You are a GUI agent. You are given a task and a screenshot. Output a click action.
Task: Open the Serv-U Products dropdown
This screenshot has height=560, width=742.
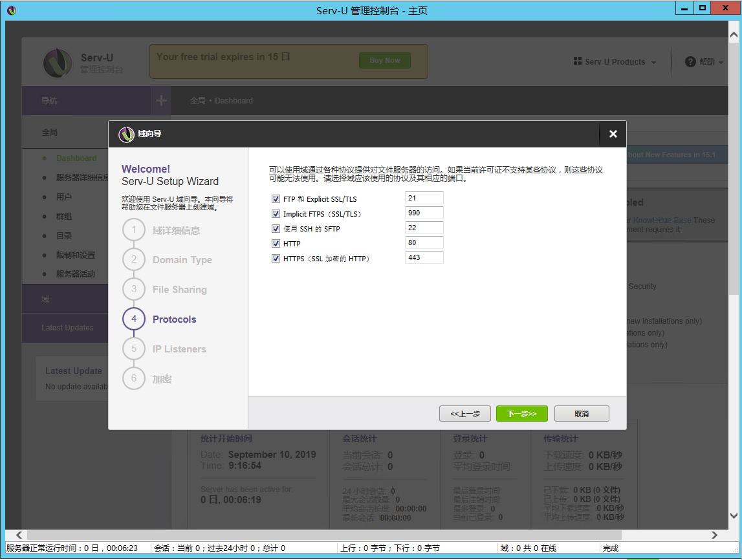[615, 62]
